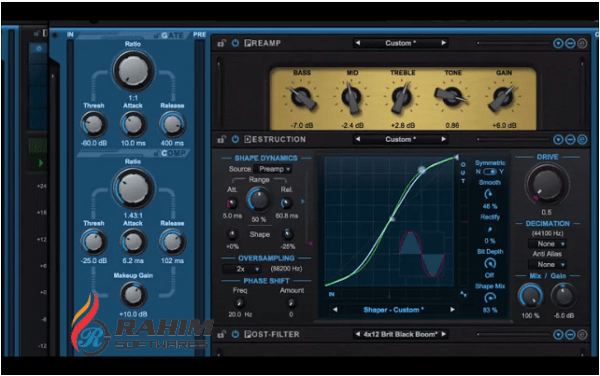Click curve edit icon below OUT meter
This screenshot has width=600, height=376.
[463, 294]
